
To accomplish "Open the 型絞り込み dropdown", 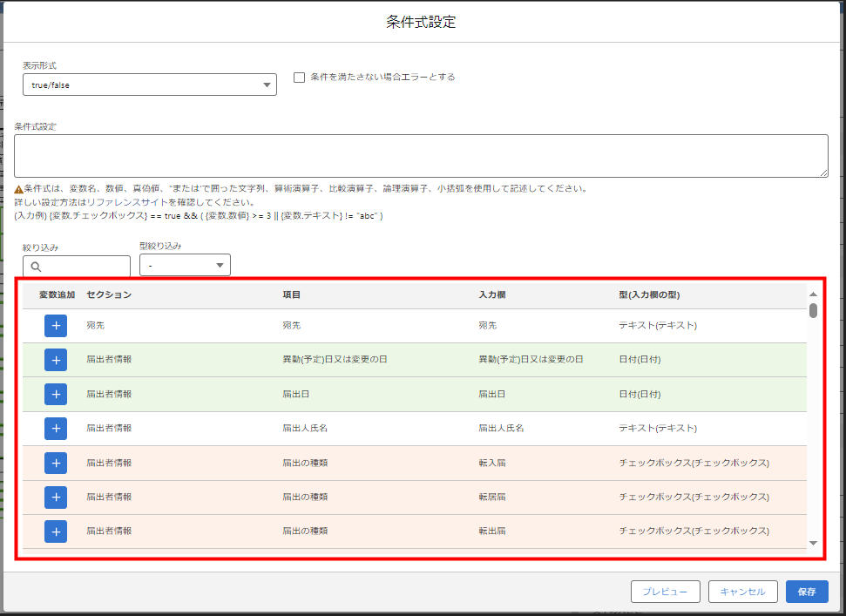I will click(185, 264).
